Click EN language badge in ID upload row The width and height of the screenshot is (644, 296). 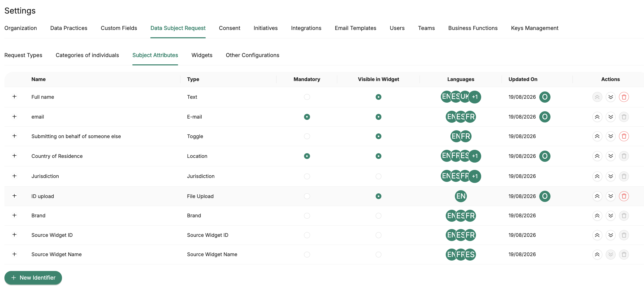click(461, 196)
